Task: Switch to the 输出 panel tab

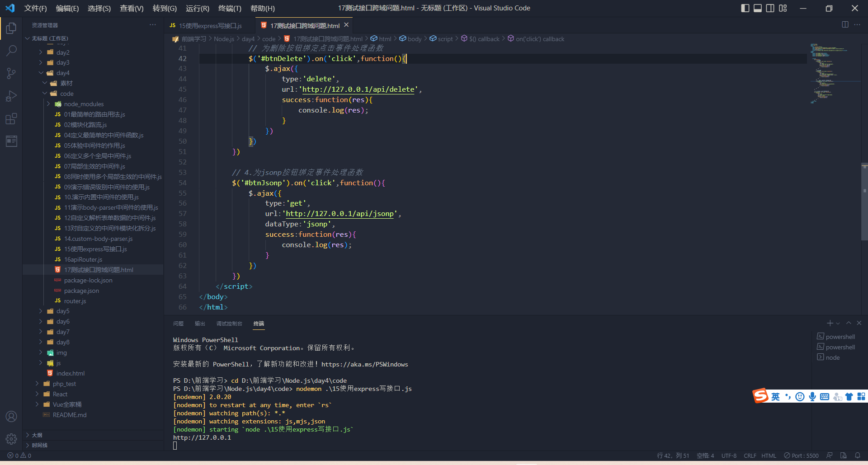Action: (200, 324)
